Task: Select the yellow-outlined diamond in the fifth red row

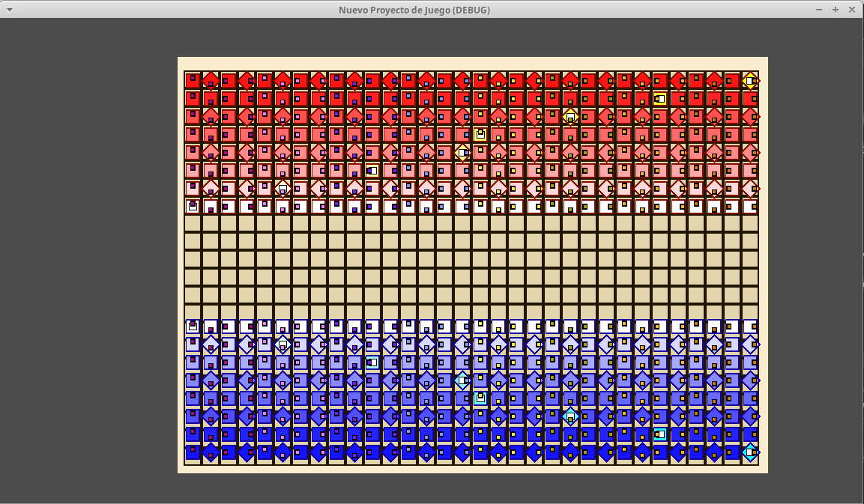Action: (x=462, y=153)
